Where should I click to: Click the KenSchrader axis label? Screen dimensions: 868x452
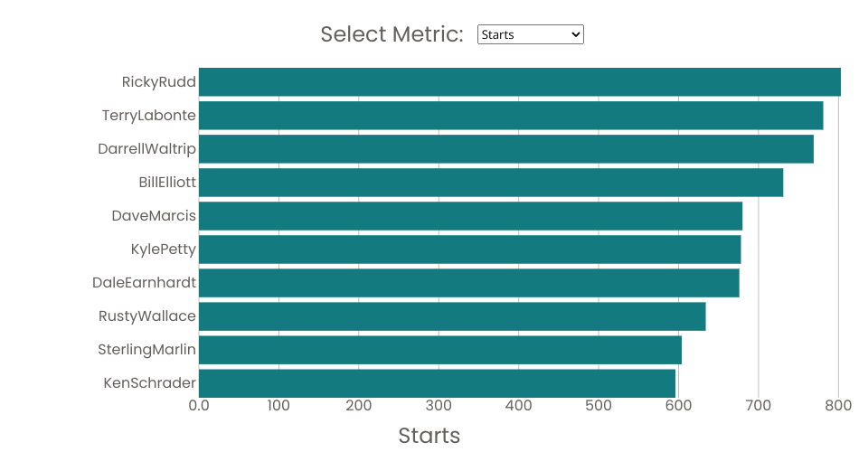coord(149,383)
